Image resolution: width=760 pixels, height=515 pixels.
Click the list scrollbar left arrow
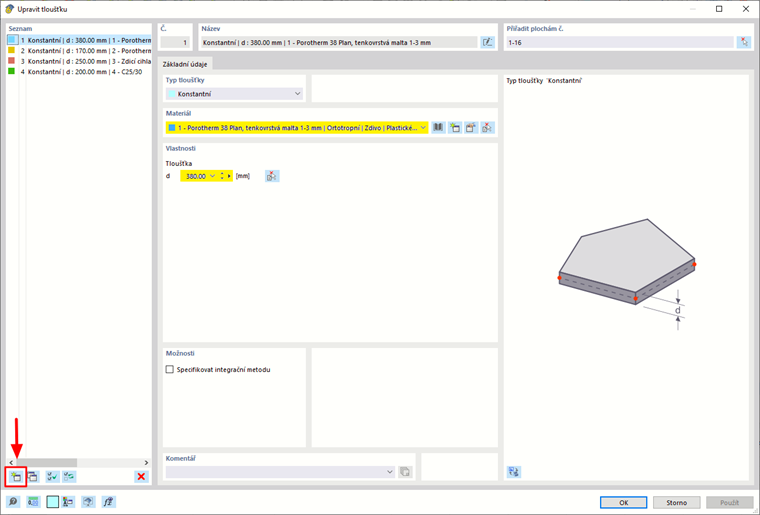[x=12, y=463]
